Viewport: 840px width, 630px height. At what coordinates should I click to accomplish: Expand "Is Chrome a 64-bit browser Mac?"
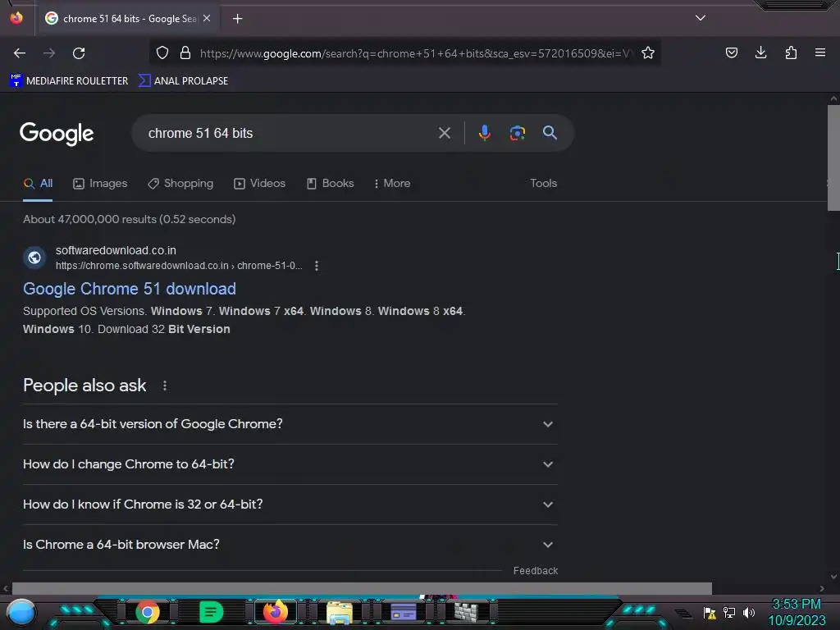(290, 545)
